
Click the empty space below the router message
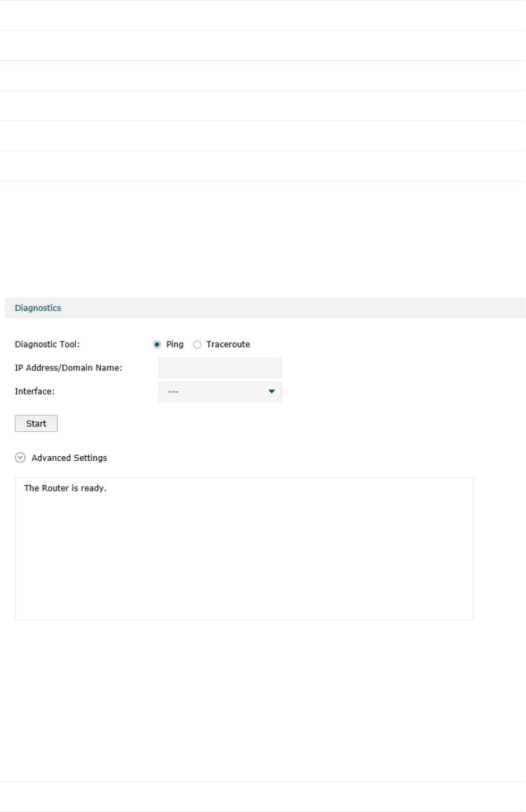coord(244,556)
